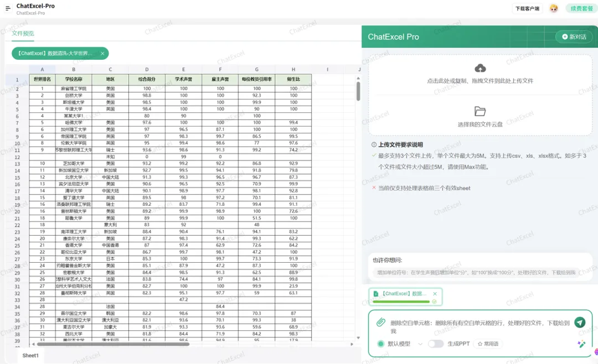This screenshot has height=364, width=598.
Task: Click the 某某大学1 cell
Action: pyautogui.click(x=74, y=116)
